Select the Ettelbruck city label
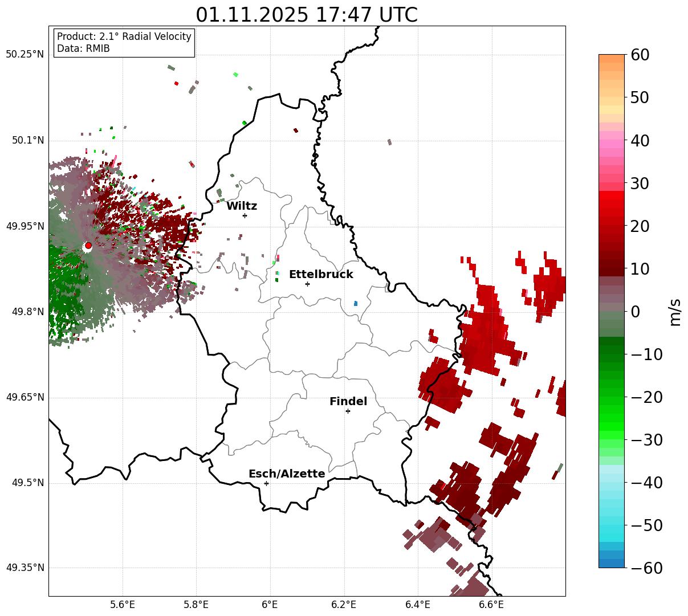 (321, 275)
